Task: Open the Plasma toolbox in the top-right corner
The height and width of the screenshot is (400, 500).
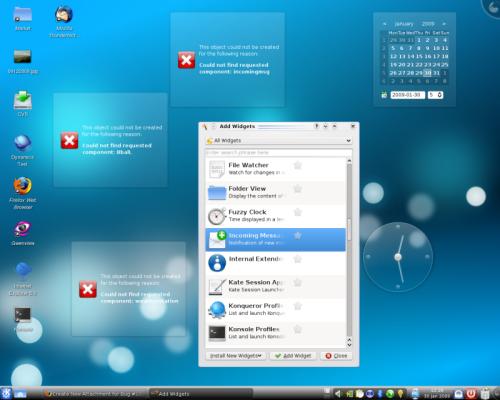Action: 493,7
